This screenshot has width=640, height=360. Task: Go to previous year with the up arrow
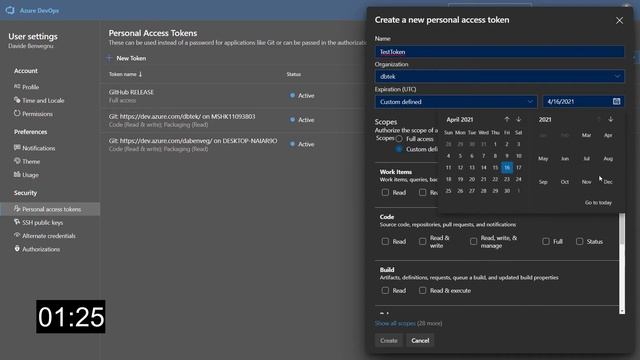point(599,119)
